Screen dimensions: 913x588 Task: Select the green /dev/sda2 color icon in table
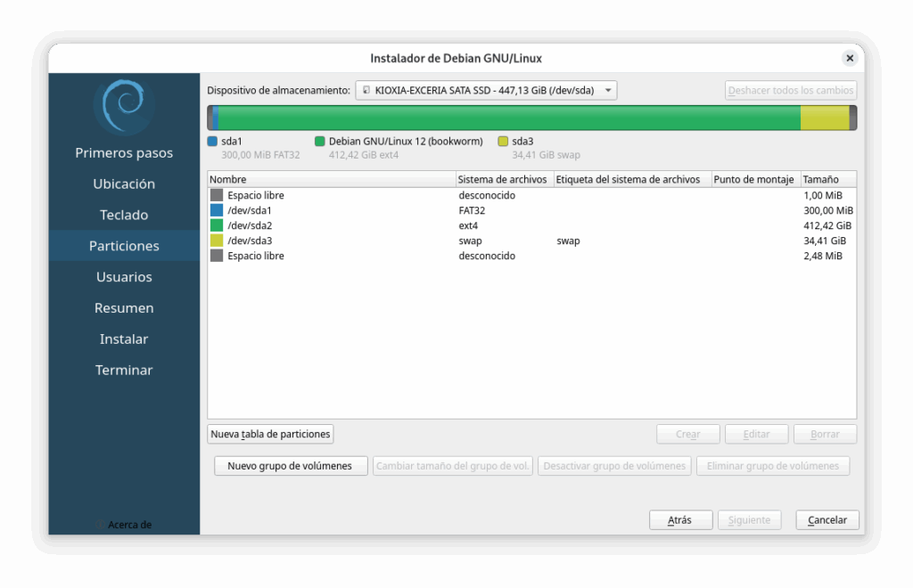(x=217, y=225)
